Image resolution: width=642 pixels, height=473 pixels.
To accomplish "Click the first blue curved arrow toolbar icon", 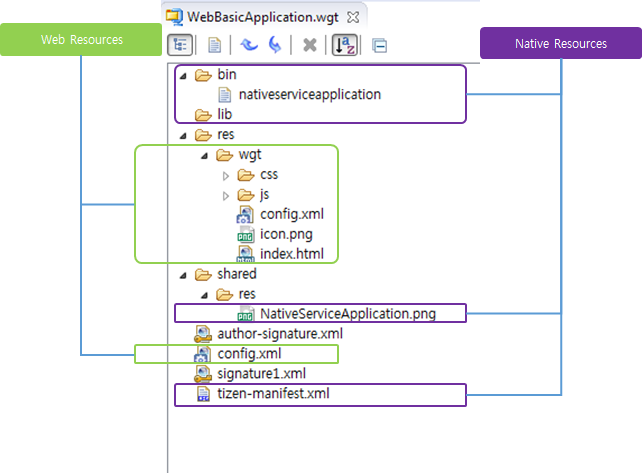I will pos(249,45).
